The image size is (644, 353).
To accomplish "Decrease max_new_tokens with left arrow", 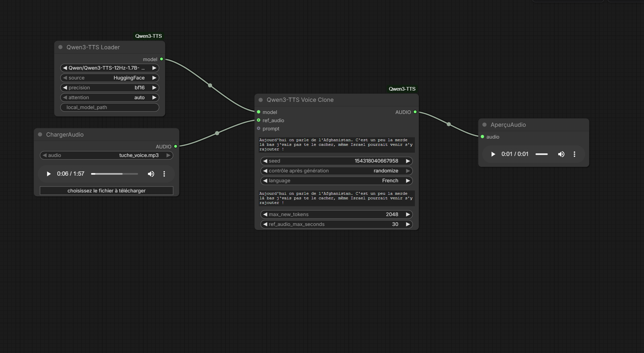I will tap(265, 214).
